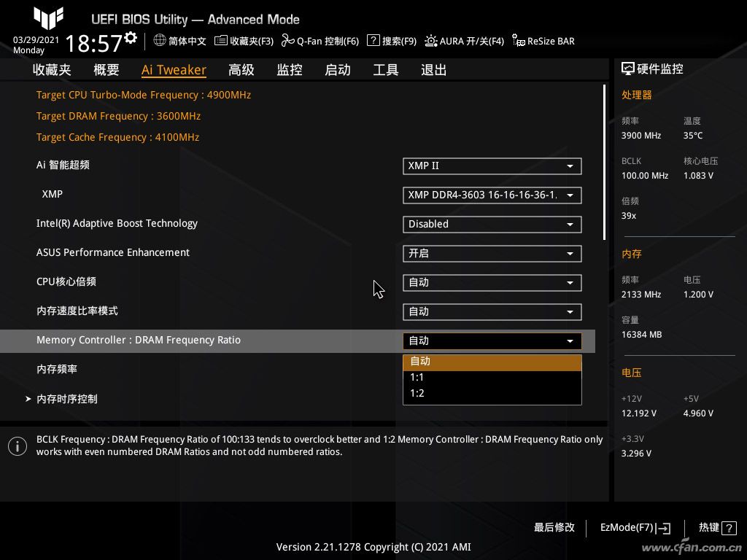Click the 03/29/2021 date

pyautogui.click(x=36, y=40)
